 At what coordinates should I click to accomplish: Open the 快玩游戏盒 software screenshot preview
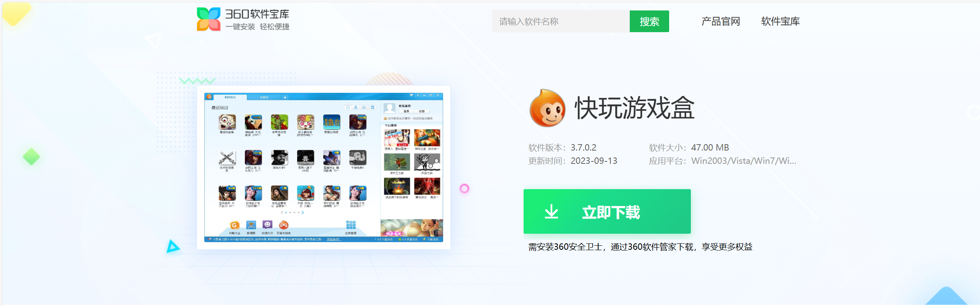(324, 167)
